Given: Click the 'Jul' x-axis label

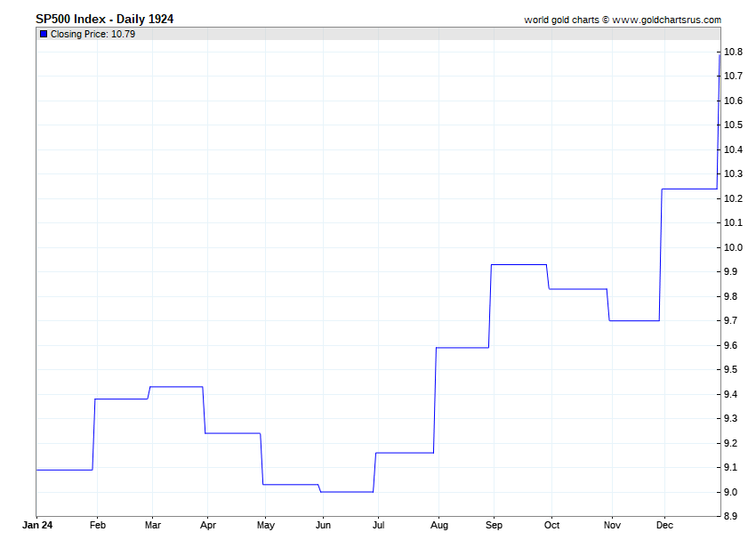Looking at the screenshot, I should [x=379, y=525].
